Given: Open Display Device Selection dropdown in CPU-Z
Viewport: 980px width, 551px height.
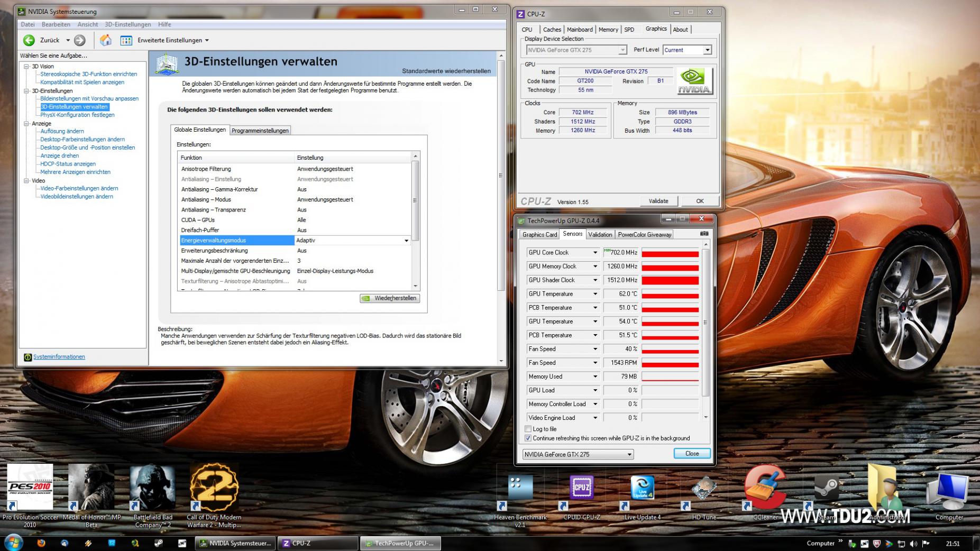Looking at the screenshot, I should (622, 50).
